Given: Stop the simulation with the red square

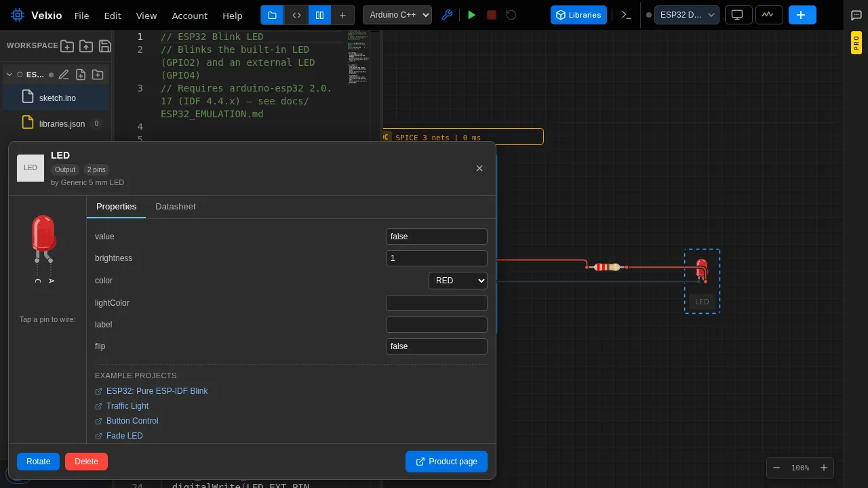Looking at the screenshot, I should click(492, 15).
